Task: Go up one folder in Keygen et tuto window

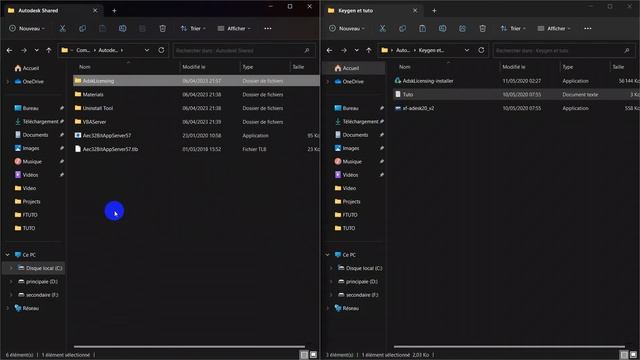Action: tap(369, 50)
